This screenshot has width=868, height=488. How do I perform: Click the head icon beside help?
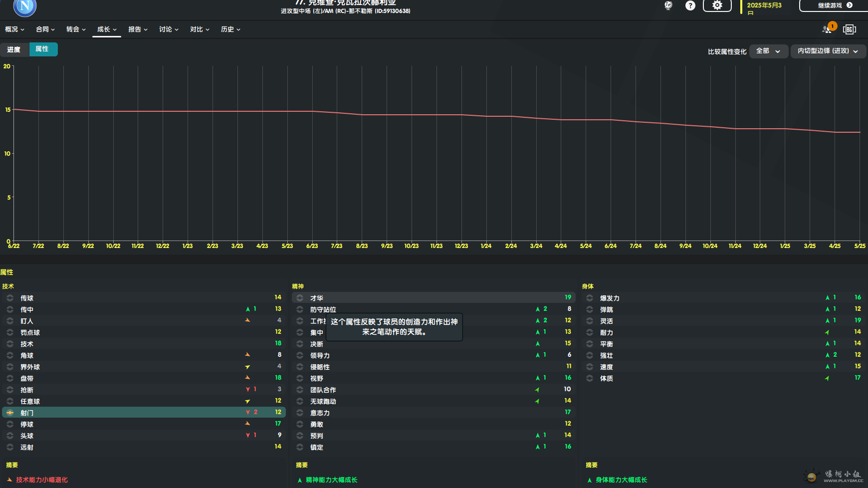[x=668, y=5]
